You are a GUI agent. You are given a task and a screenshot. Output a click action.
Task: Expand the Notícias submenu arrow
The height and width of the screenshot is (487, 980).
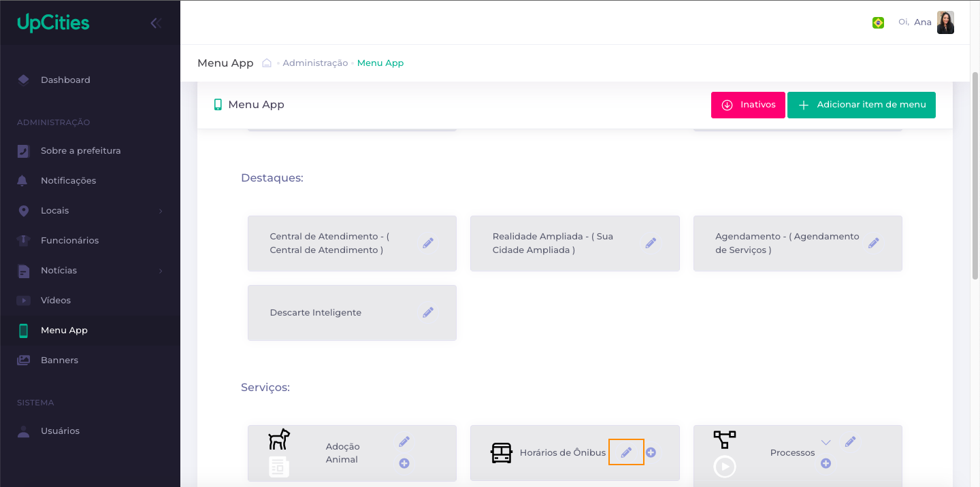tap(161, 271)
